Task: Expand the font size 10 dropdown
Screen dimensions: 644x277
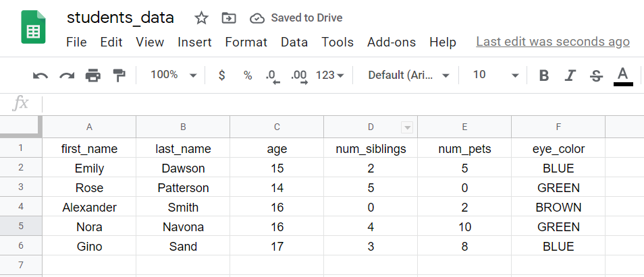Action: [x=495, y=75]
